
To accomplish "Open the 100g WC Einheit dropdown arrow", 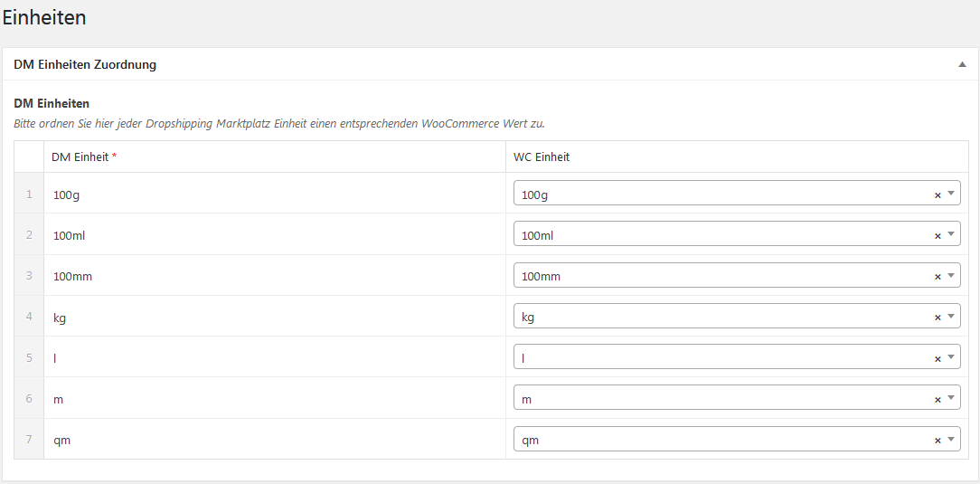I will (x=951, y=194).
